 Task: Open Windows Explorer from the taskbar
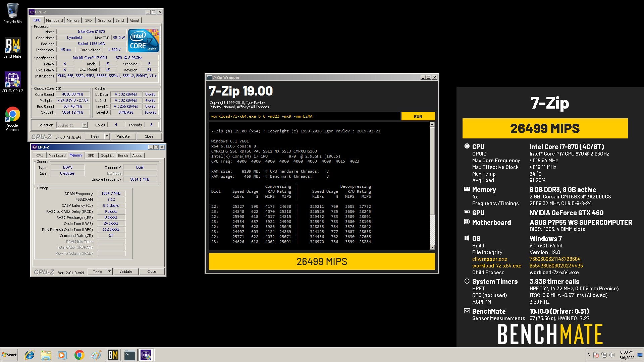tap(46, 355)
